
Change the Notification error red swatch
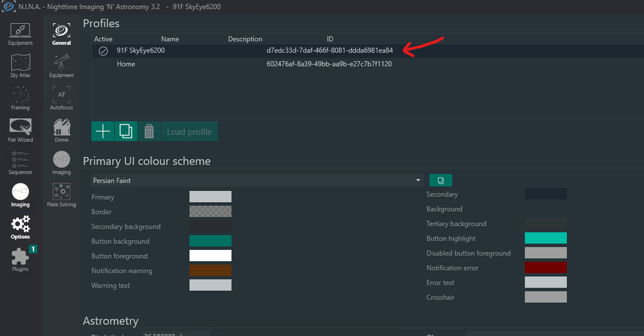[545, 268]
